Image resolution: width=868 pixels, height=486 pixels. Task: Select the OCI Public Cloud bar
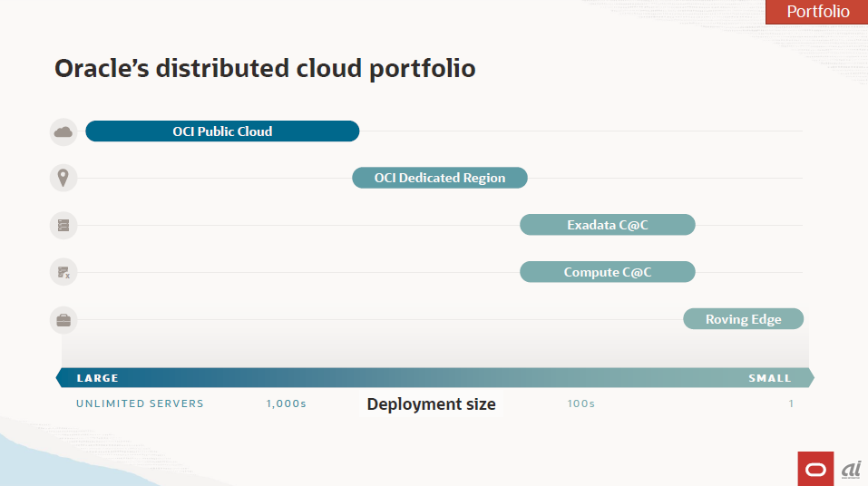coord(222,131)
